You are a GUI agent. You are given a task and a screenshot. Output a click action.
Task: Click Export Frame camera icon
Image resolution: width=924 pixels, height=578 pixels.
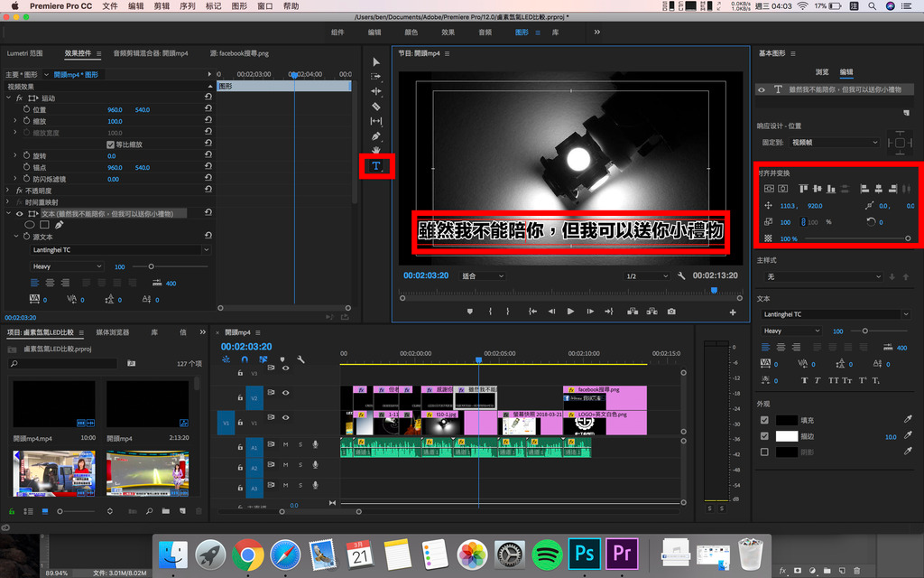click(x=671, y=312)
